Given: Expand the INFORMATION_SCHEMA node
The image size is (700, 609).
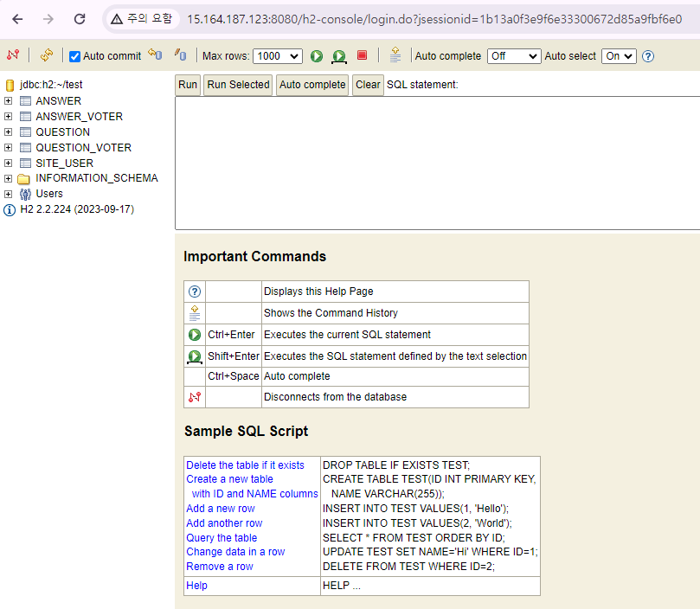Looking at the screenshot, I should tap(8, 178).
